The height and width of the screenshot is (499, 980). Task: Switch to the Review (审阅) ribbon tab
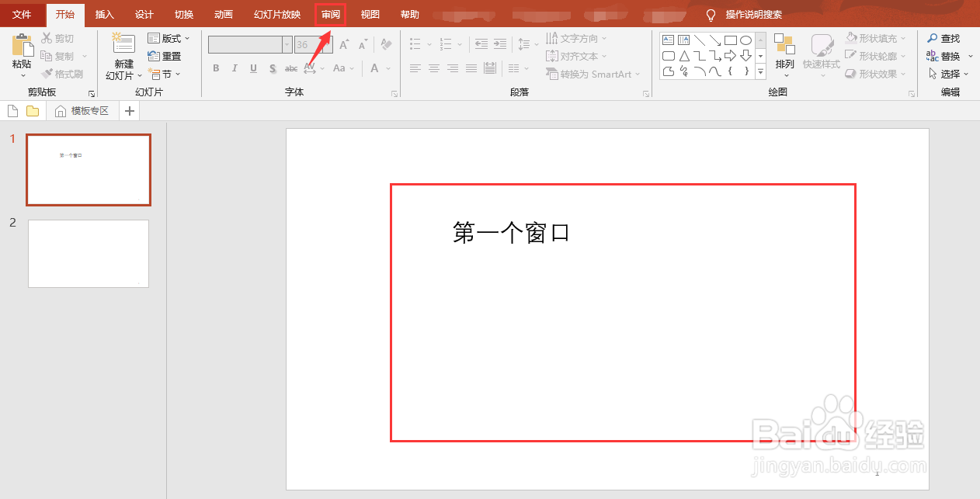point(329,14)
